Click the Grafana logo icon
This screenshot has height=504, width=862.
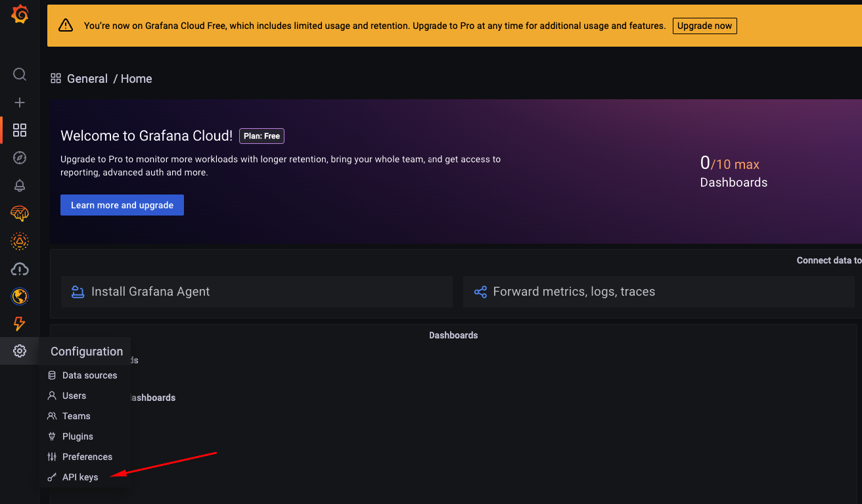tap(20, 14)
